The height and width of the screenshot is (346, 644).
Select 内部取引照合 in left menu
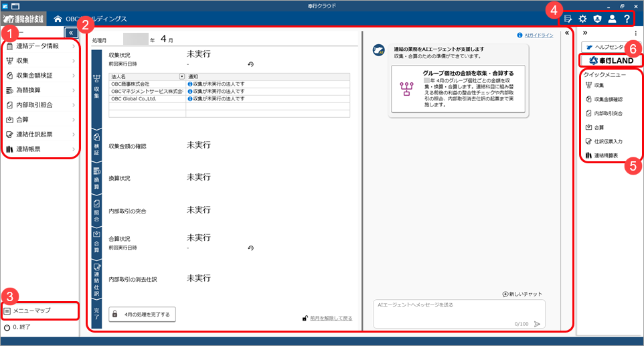pos(40,105)
